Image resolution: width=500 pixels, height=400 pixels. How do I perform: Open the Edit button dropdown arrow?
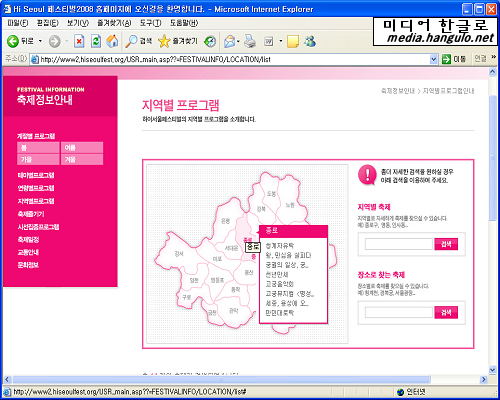pyautogui.click(x=281, y=41)
